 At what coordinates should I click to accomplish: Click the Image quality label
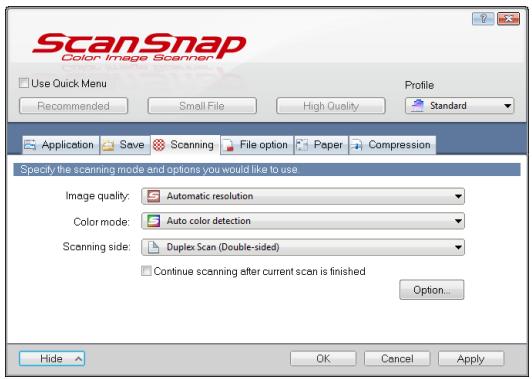(x=97, y=196)
